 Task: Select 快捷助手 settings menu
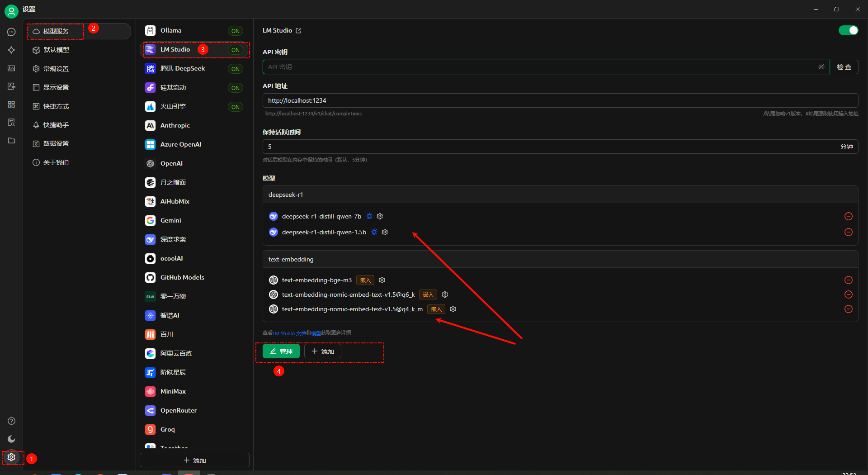(79, 125)
